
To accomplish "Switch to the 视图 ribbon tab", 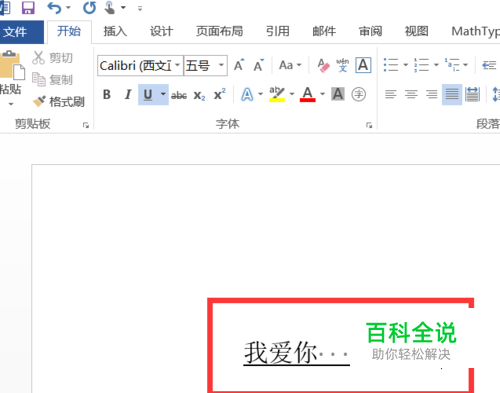I will pos(417,31).
